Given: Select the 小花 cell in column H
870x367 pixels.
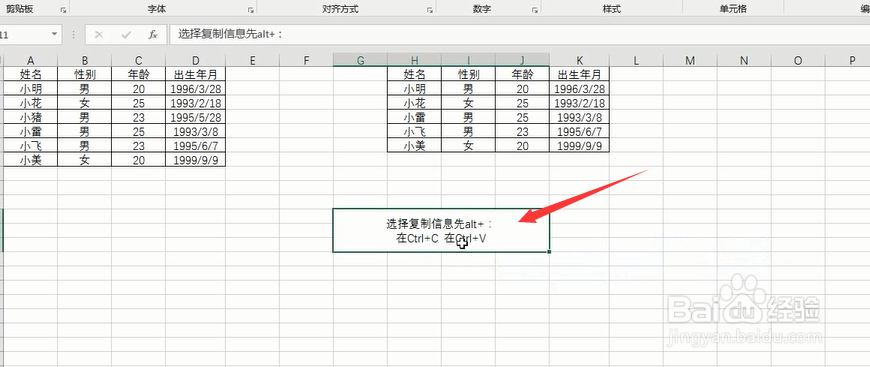Looking at the screenshot, I should 414,103.
